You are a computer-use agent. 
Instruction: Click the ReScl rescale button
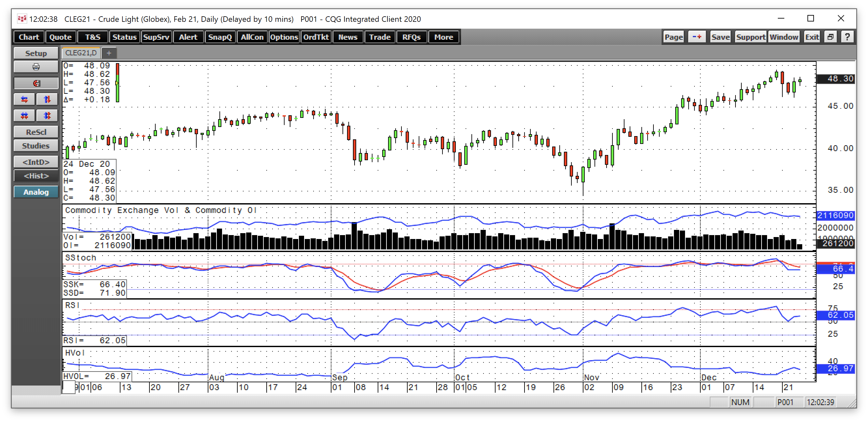[x=36, y=132]
